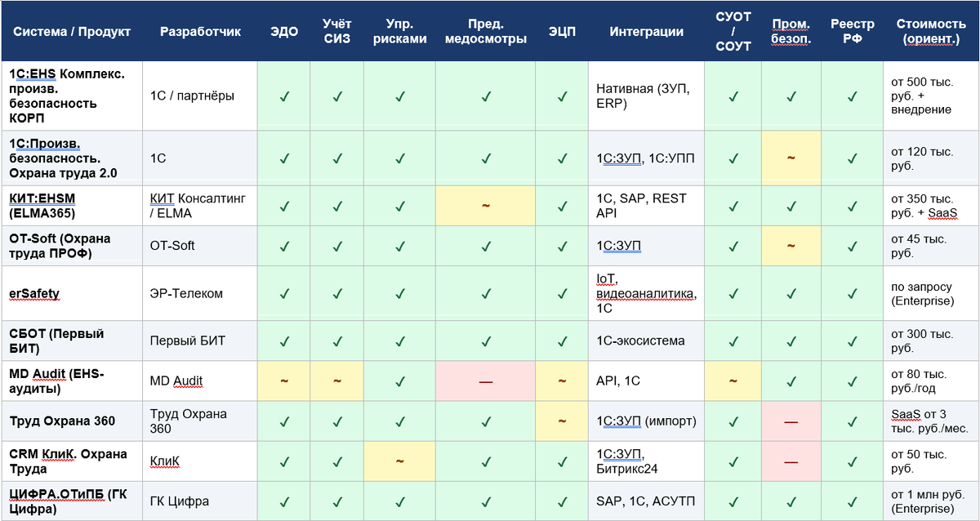
Task: Select 'MD Audit (EHS-аудиты)' product cell
Action: tap(72, 381)
